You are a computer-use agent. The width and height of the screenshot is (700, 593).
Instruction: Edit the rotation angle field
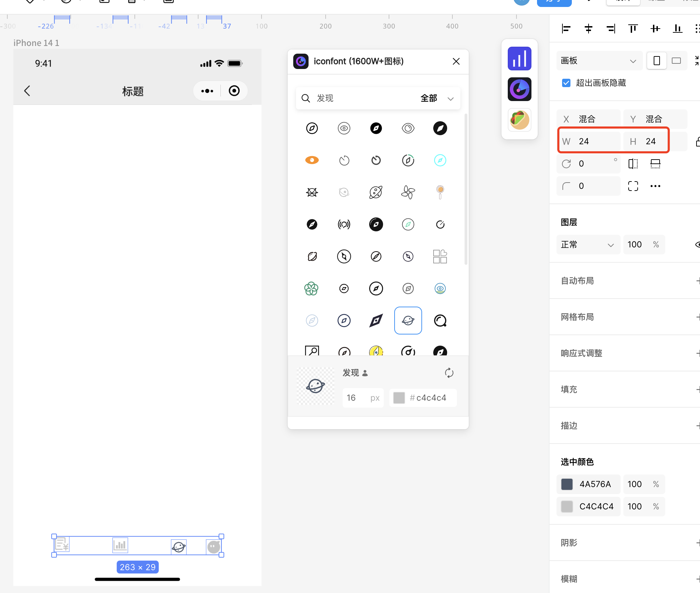click(589, 164)
